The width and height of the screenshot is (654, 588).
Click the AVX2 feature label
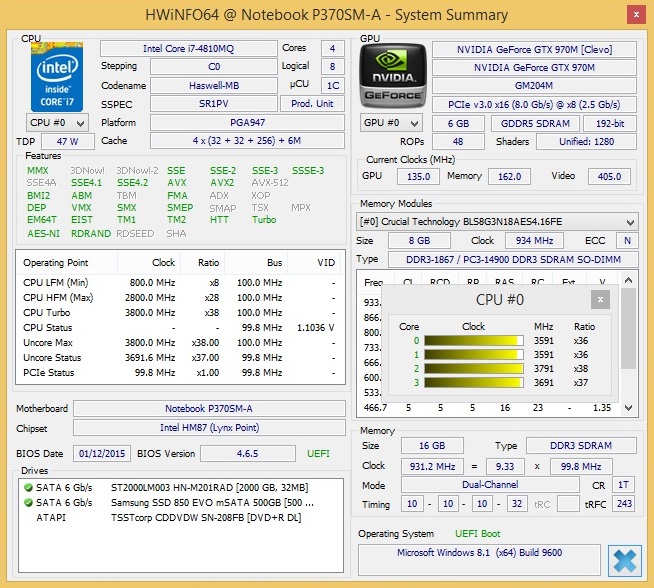[222, 183]
